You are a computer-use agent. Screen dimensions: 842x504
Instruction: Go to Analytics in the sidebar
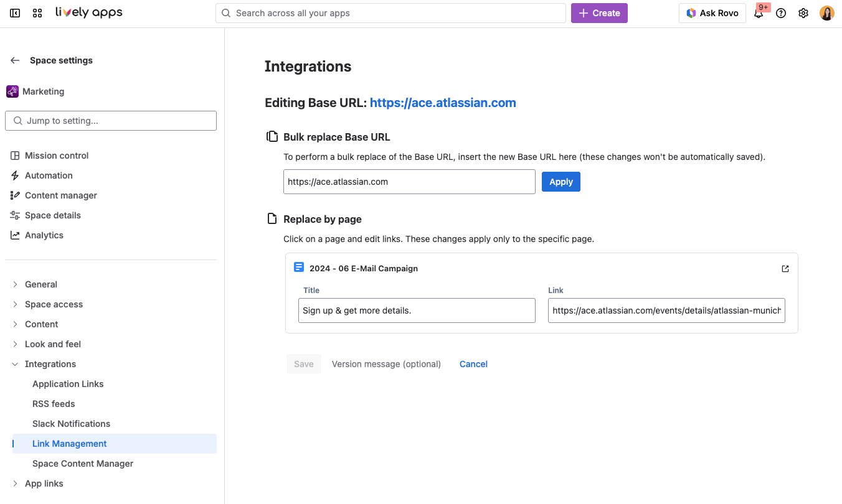pyautogui.click(x=44, y=235)
